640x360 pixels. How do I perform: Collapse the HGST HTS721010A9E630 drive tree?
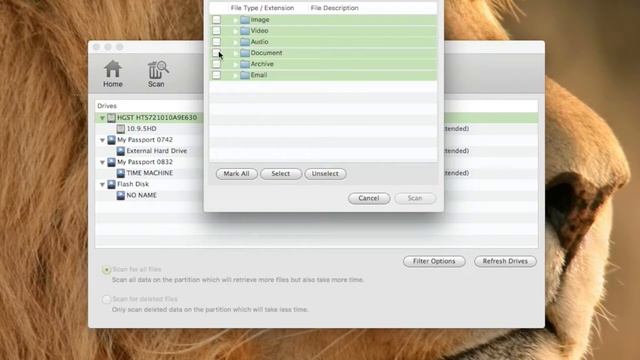[102, 118]
